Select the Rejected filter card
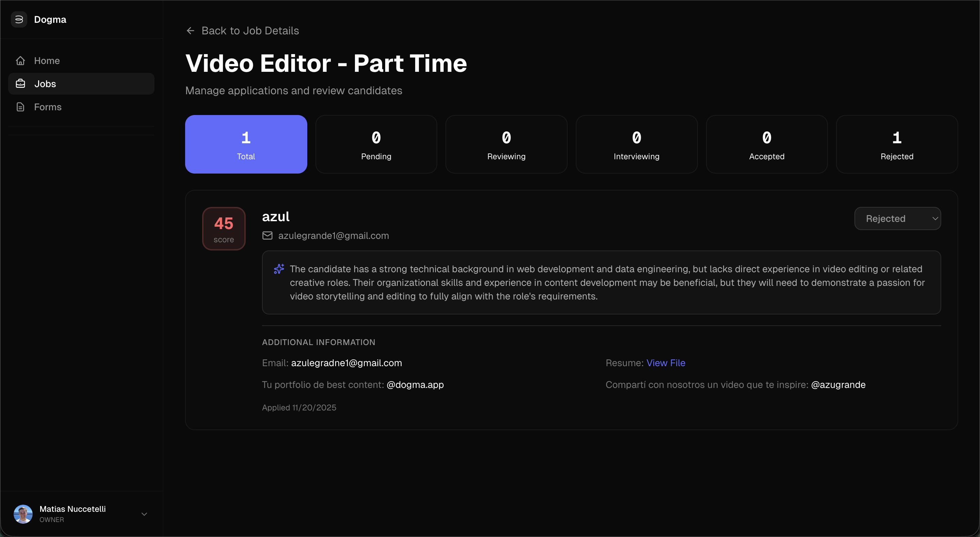Screen dimensions: 980x537 [x=896, y=144]
